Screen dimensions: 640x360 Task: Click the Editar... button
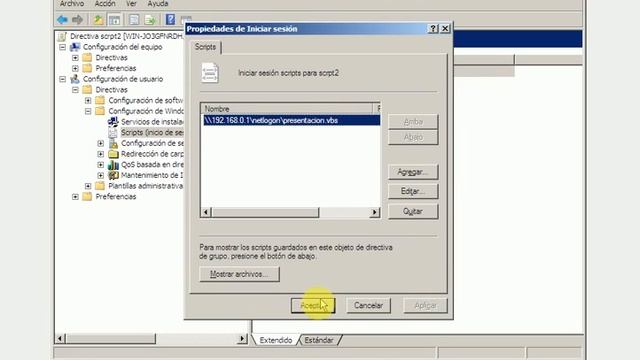(413, 191)
